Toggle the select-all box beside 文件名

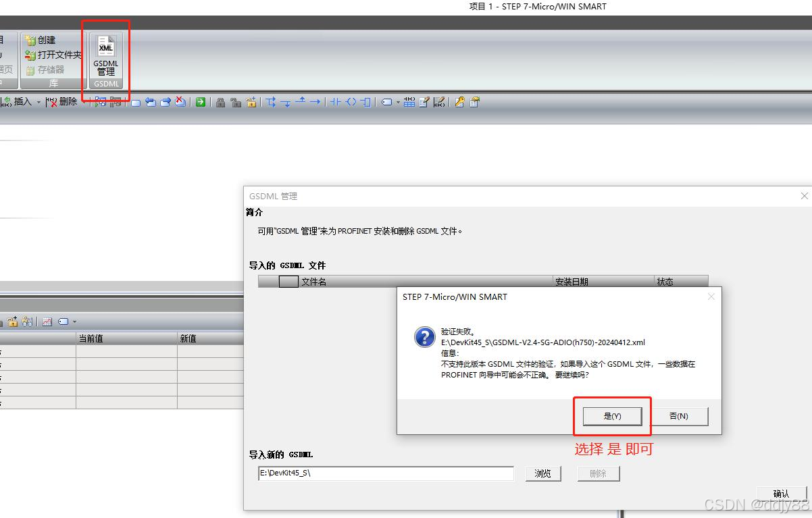(x=288, y=282)
